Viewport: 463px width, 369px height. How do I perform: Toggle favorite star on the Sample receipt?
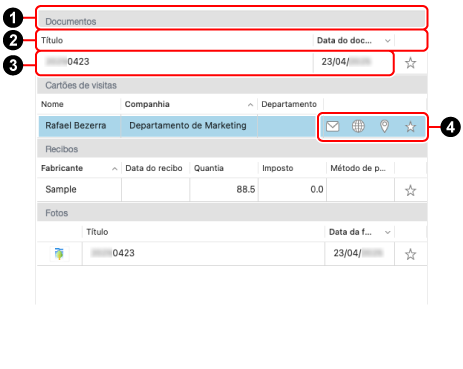410,190
